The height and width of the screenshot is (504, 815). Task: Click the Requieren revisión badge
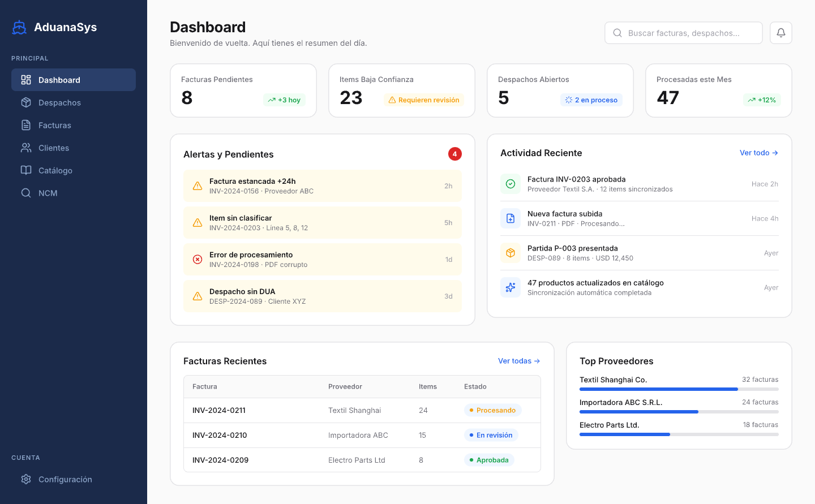pos(424,100)
